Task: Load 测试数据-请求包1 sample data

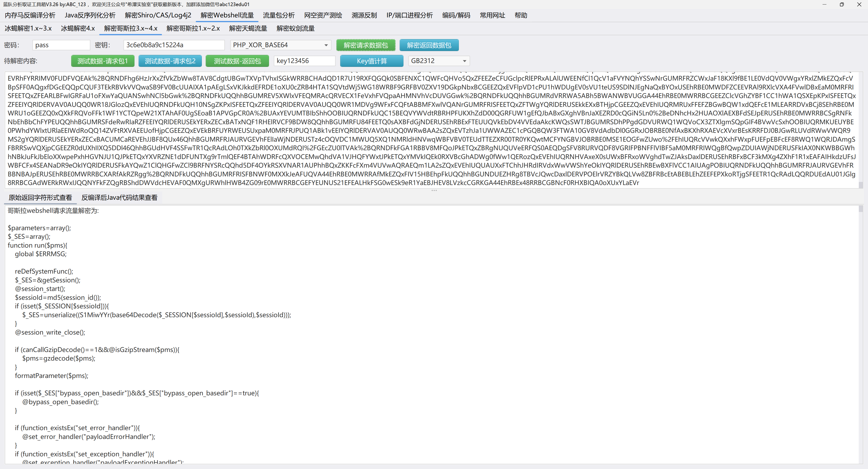Action: pyautogui.click(x=102, y=61)
